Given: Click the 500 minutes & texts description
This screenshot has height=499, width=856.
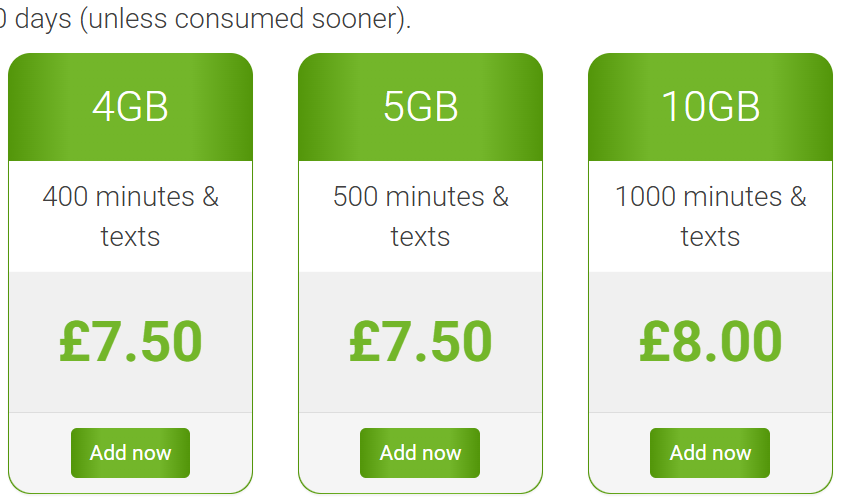Looking at the screenshot, I should click(x=420, y=216).
